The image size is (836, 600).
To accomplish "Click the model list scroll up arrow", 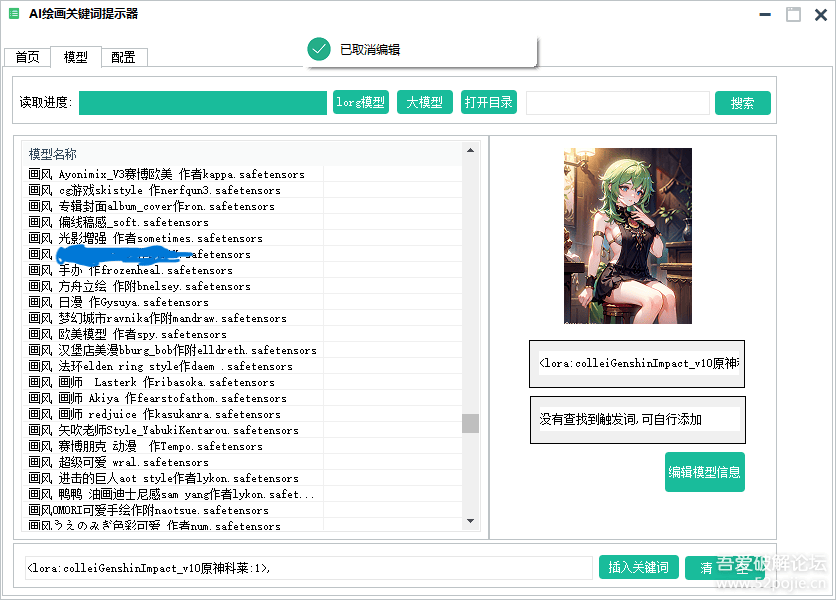I will pyautogui.click(x=470, y=150).
